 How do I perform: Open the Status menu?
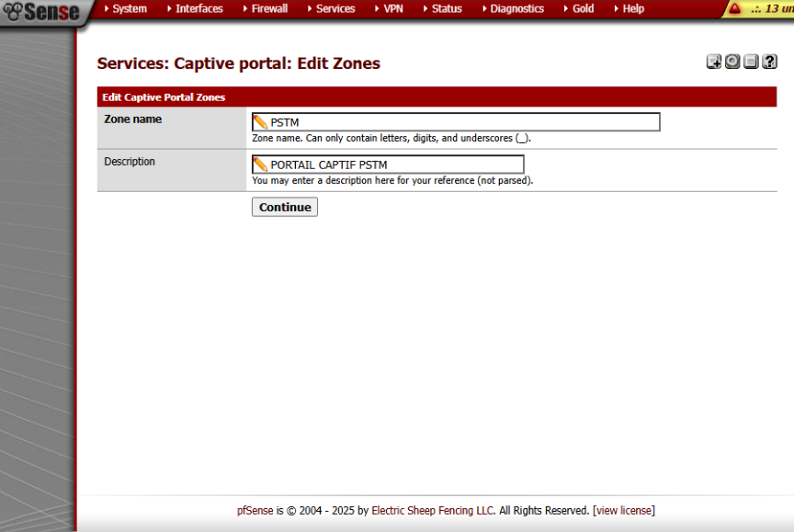(x=447, y=9)
